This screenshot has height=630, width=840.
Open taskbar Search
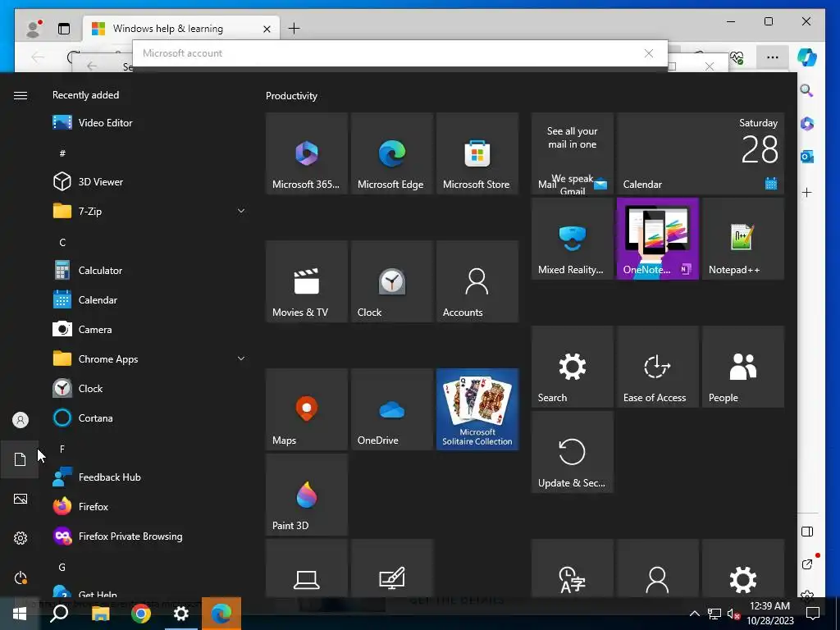click(59, 614)
